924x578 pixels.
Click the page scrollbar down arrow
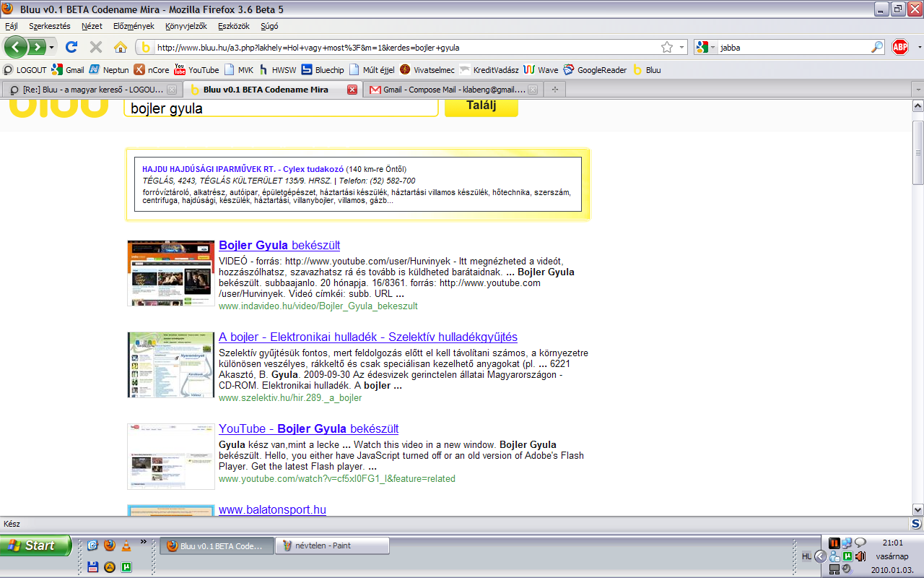(x=918, y=509)
